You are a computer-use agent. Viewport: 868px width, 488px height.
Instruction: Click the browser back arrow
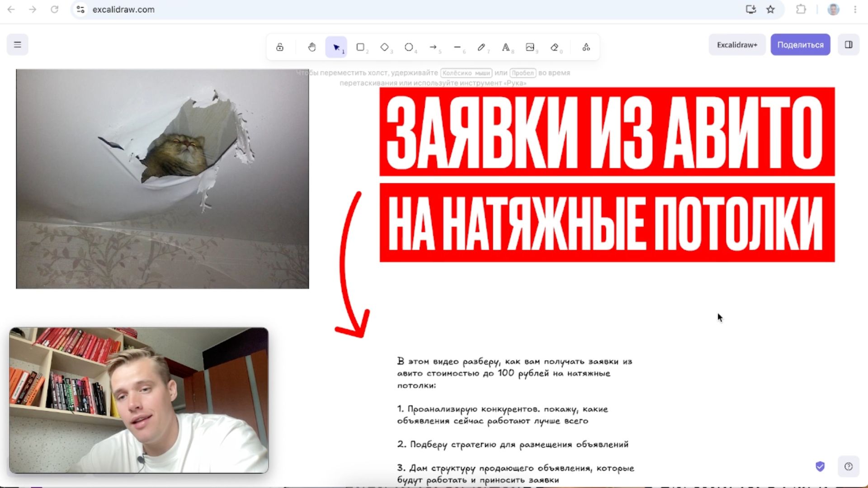11,9
